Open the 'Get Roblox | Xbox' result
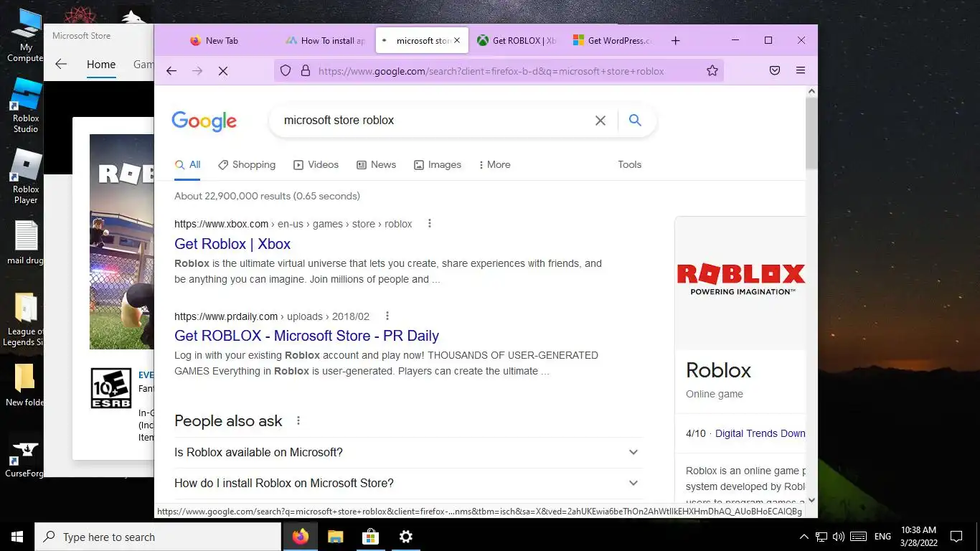 coord(232,244)
